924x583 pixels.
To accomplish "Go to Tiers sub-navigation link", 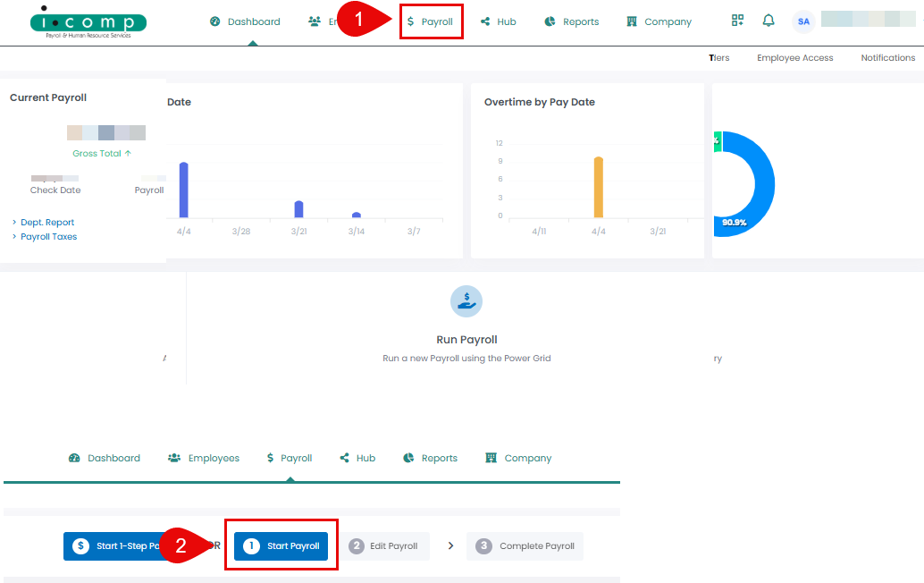I will (x=719, y=58).
